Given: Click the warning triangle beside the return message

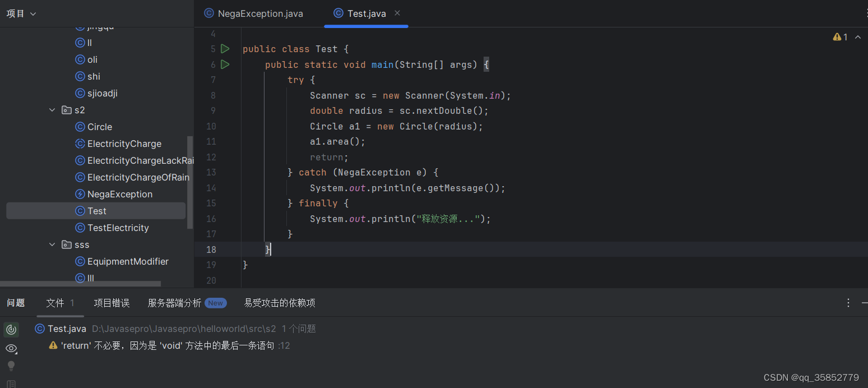Looking at the screenshot, I should (53, 345).
